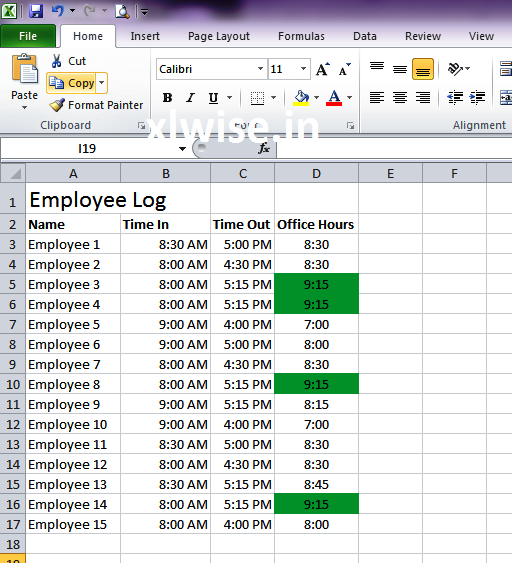
Task: Open Print Preview from quick access toolbar
Action: point(122,11)
